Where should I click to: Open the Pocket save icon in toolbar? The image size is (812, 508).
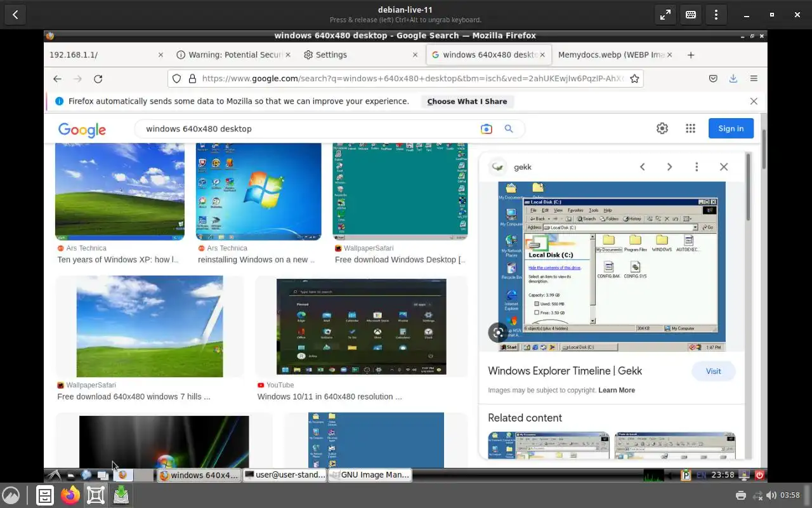tap(713, 79)
